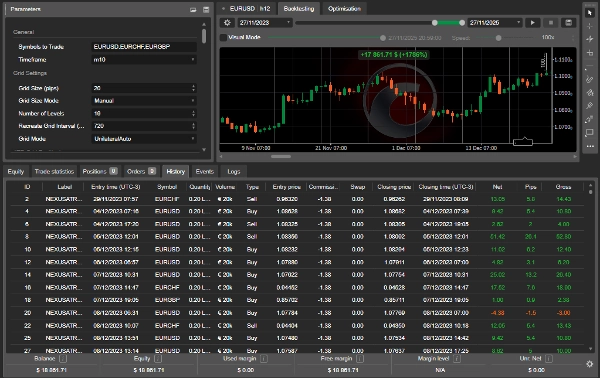Open the Positions tab
This screenshot has width=600, height=378.
tap(100, 171)
